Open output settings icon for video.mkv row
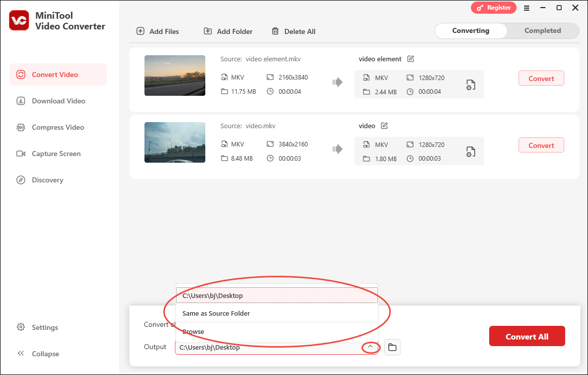 tap(470, 152)
